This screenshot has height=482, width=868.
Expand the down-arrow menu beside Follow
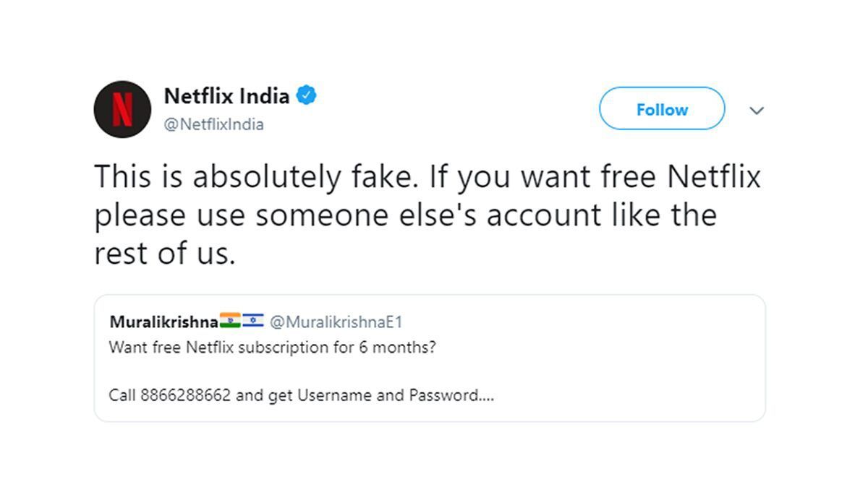tap(757, 111)
